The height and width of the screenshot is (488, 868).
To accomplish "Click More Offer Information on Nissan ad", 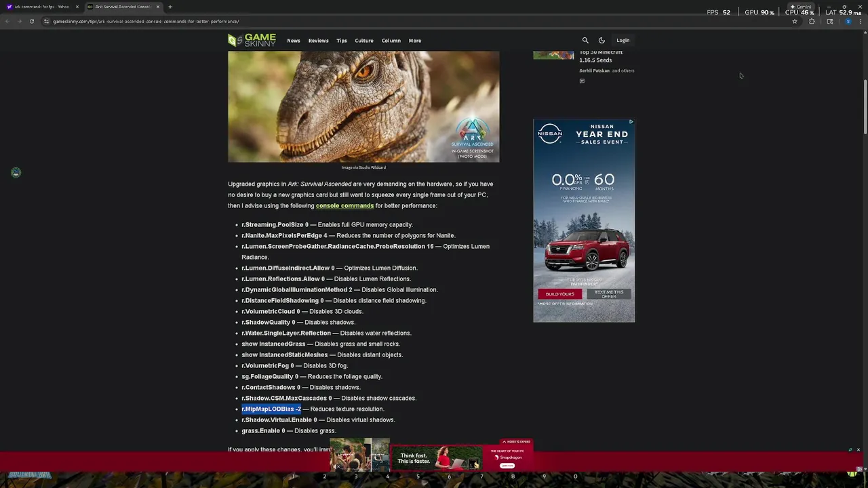I will 566,304.
